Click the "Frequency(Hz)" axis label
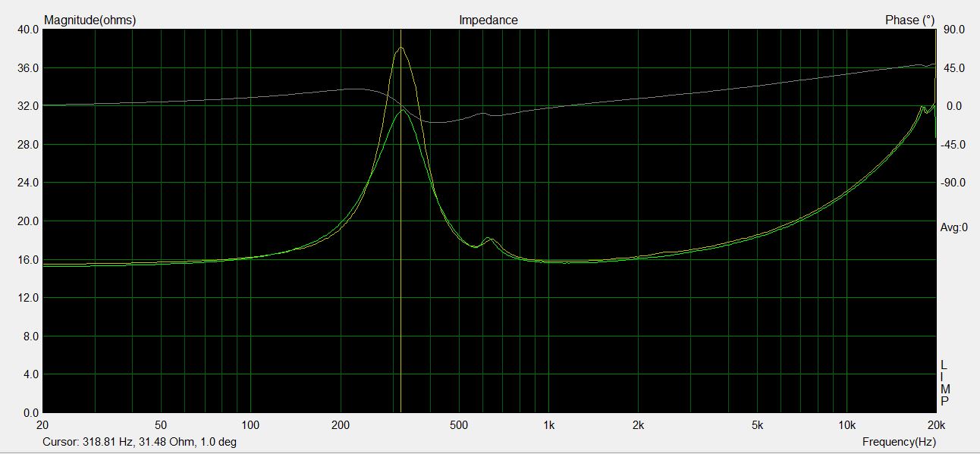Image resolution: width=980 pixels, height=454 pixels. pyautogui.click(x=899, y=442)
